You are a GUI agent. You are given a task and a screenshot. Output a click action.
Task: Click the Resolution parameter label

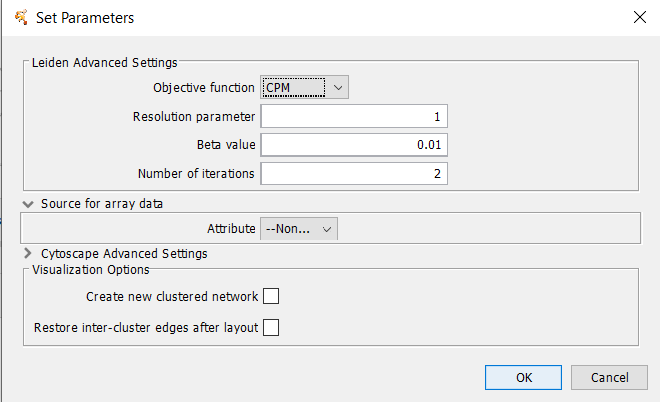pos(194,117)
